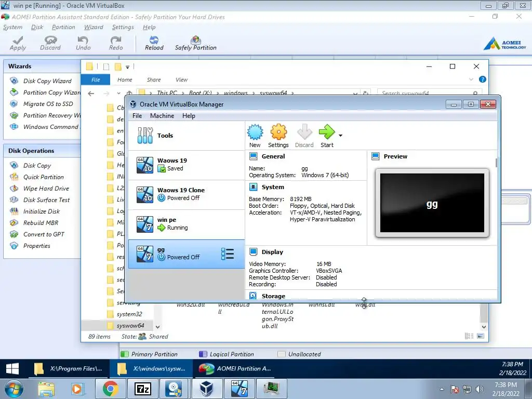Open File menu in VirtualBox Manager
Screen dimensions: 532x399
[x=137, y=116]
